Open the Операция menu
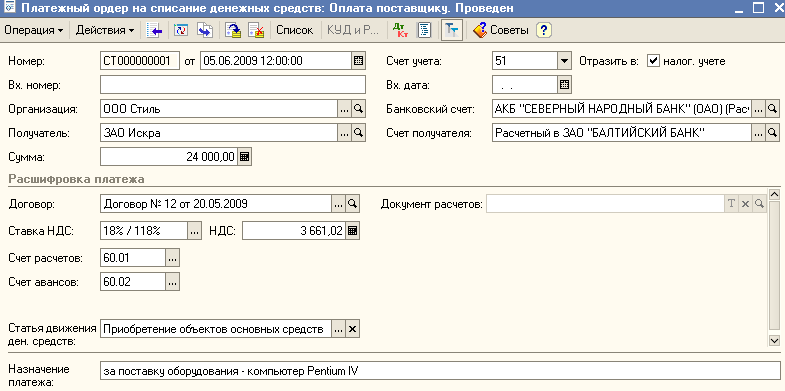This screenshot has width=785, height=391. tap(34, 30)
